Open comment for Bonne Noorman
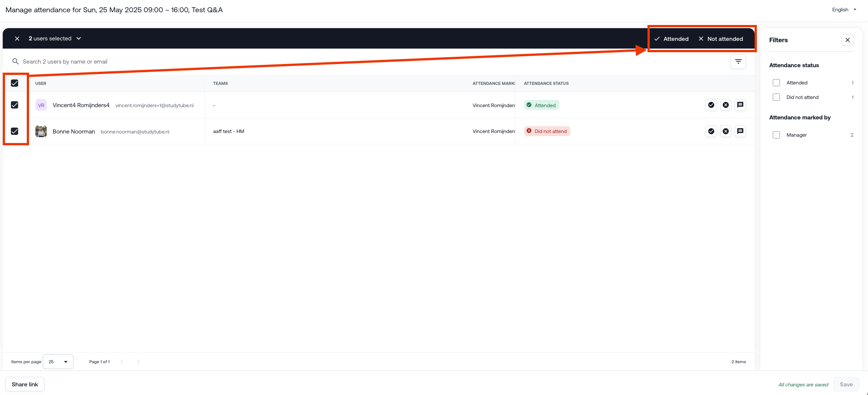The height and width of the screenshot is (395, 868). (740, 131)
